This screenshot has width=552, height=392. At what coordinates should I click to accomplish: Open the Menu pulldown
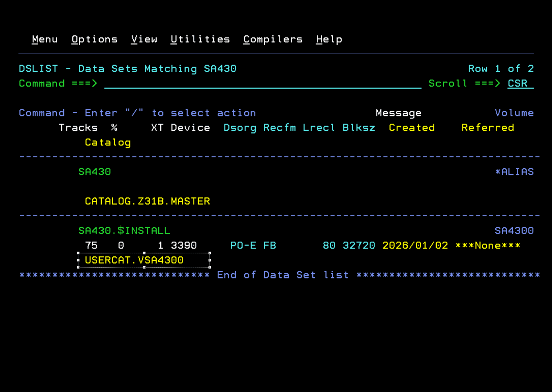point(45,39)
